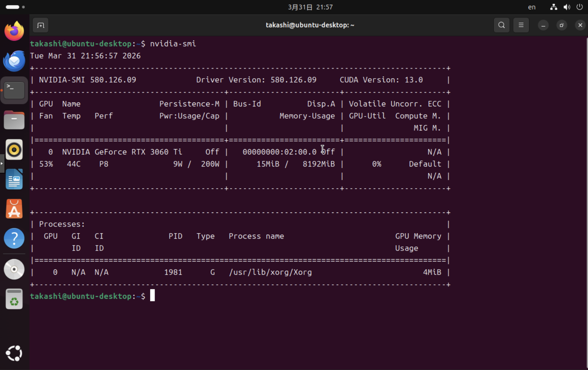
Task: Click the '4MiB' GPU memory usage value
Action: point(432,272)
